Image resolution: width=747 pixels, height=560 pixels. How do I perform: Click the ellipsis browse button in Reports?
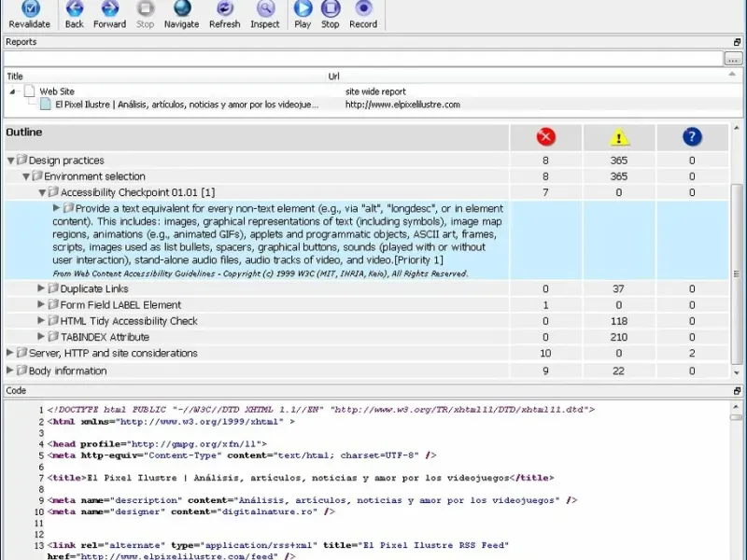(733, 59)
